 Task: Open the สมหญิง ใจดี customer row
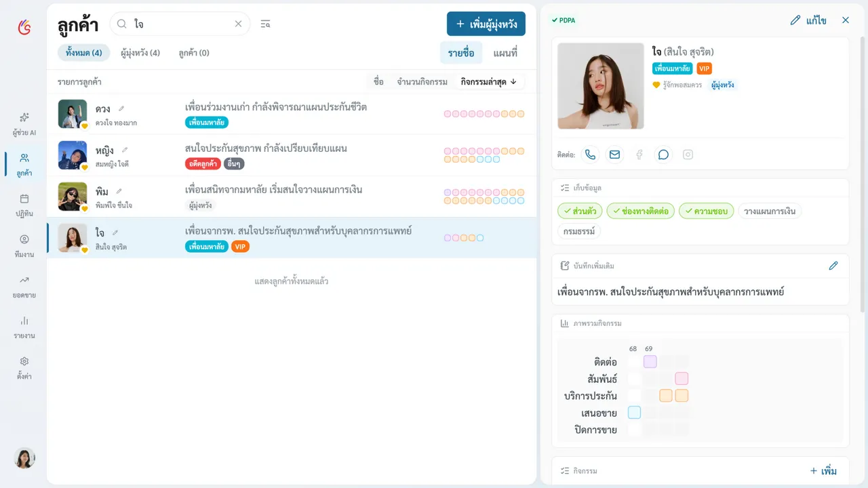[292, 155]
